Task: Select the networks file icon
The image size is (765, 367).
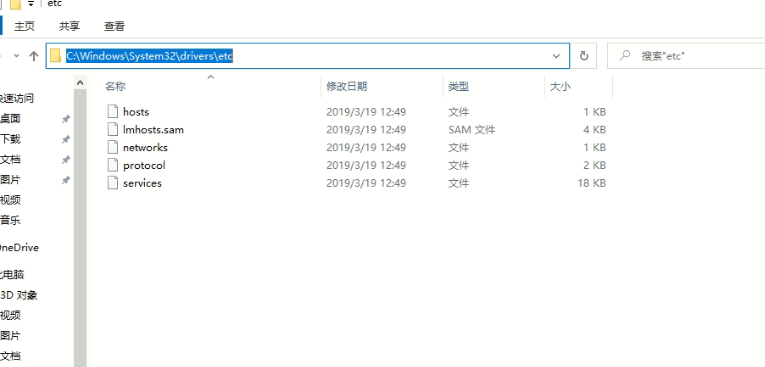Action: pyautogui.click(x=113, y=147)
